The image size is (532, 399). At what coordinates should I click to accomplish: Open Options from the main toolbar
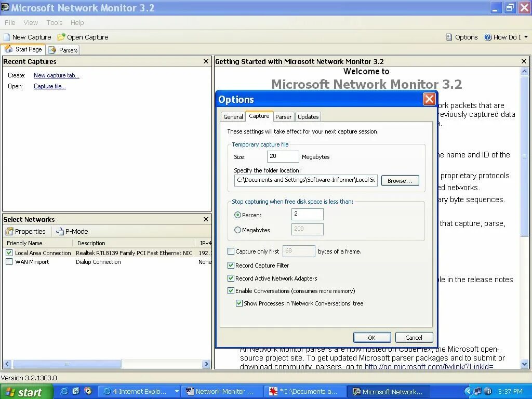click(462, 37)
